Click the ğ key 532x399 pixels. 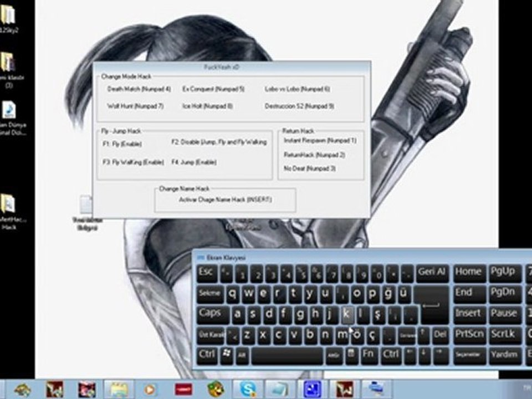pyautogui.click(x=388, y=294)
